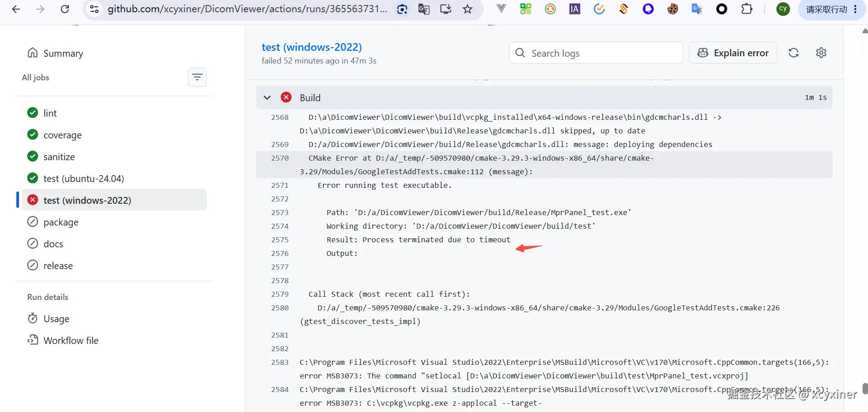868x412 pixels.
Task: Click the Google Translate extension icon
Action: coord(697,9)
